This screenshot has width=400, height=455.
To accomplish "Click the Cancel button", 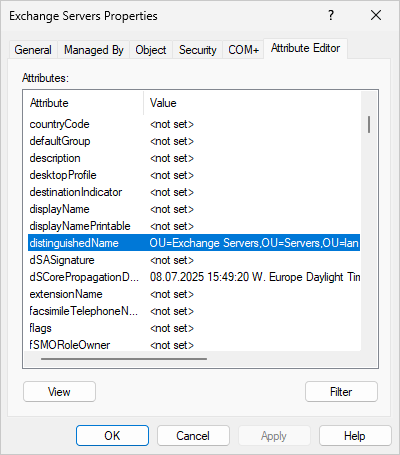I will point(193,436).
